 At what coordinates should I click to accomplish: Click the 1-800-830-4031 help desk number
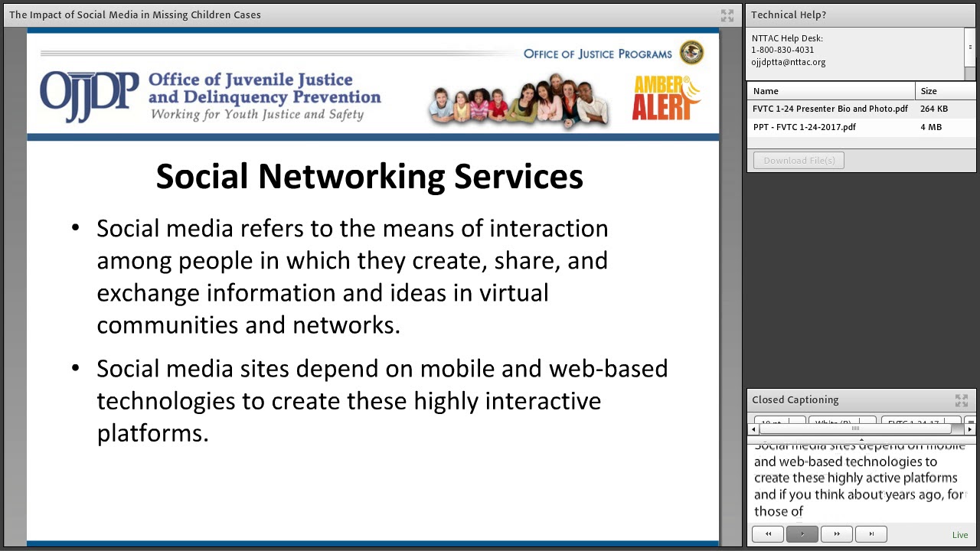782,50
